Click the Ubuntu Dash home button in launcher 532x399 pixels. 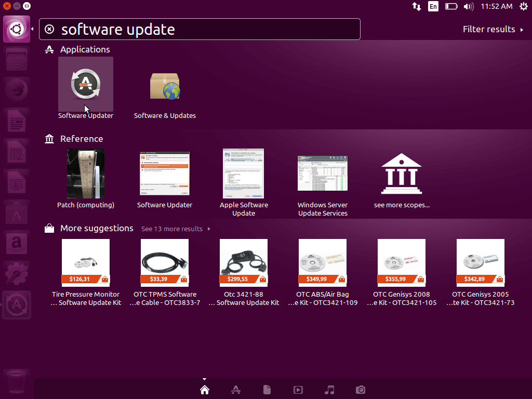[x=17, y=29]
